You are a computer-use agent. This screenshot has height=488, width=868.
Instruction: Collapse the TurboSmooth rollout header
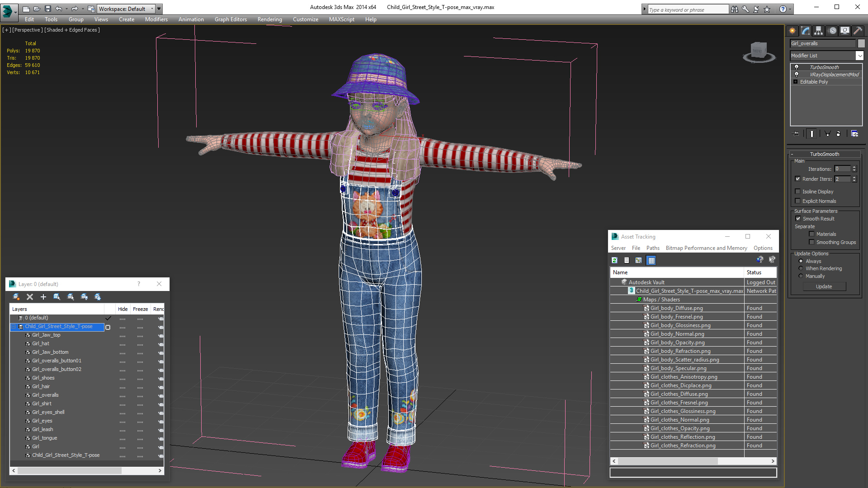[825, 154]
